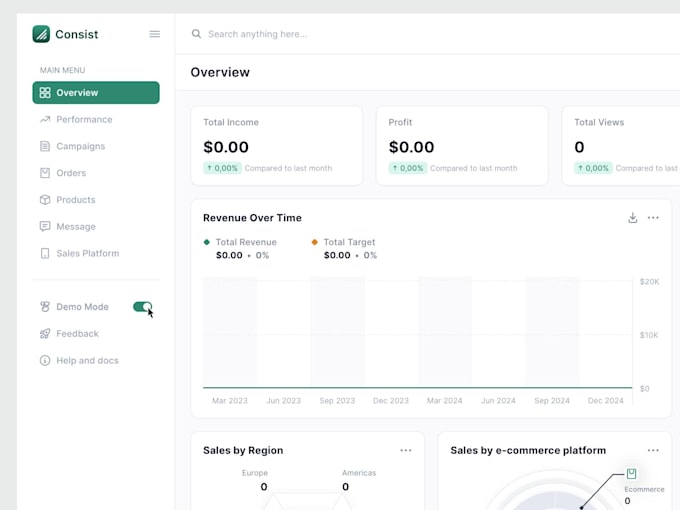The image size is (680, 510).
Task: Open Sales by Region more options menu
Action: click(406, 450)
